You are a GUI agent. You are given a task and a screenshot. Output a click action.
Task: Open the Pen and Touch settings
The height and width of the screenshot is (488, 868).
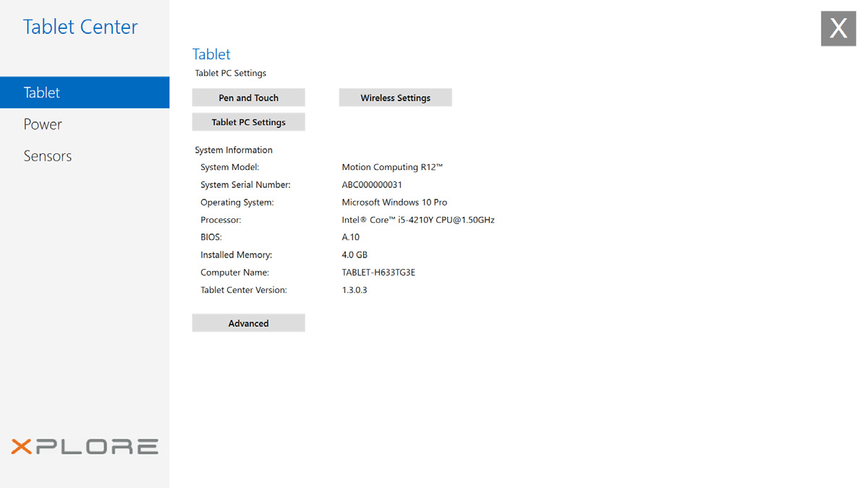pos(248,98)
